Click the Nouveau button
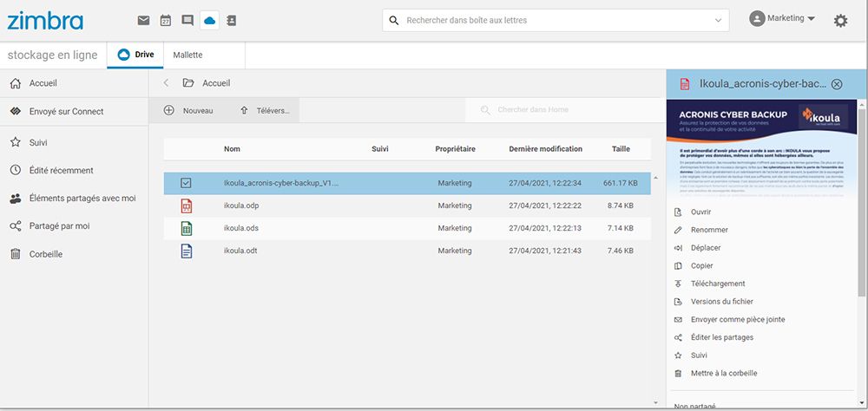The image size is (868, 411). (188, 111)
